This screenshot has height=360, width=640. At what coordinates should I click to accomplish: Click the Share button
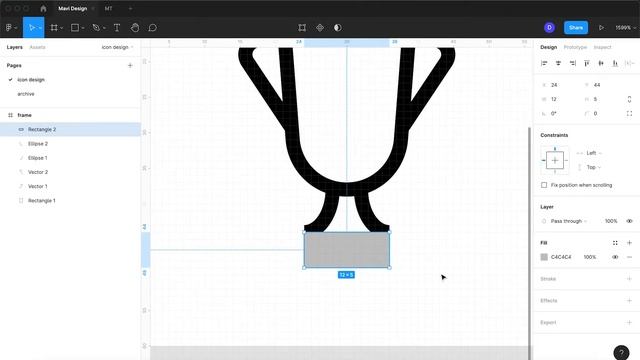point(576,28)
